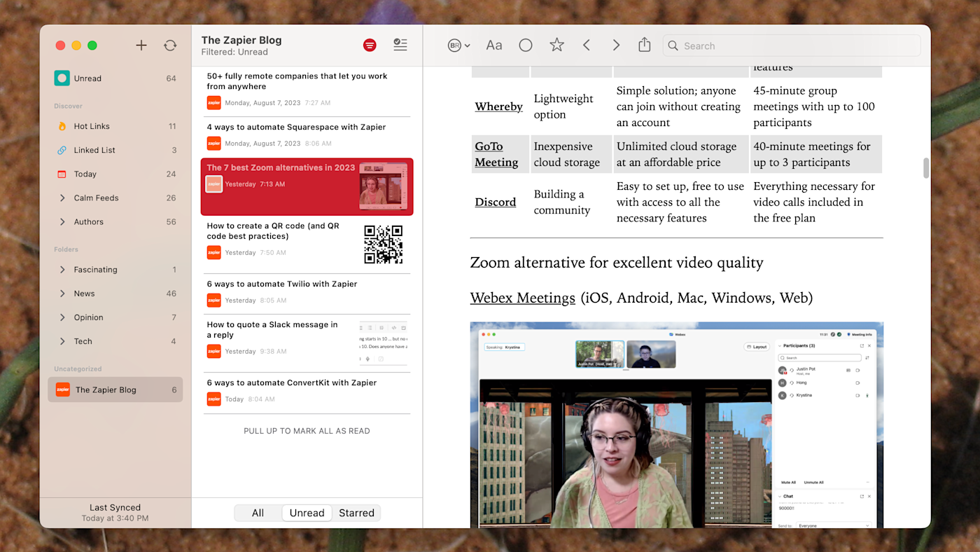The image size is (980, 552).
Task: Click the Search field
Action: click(x=791, y=46)
